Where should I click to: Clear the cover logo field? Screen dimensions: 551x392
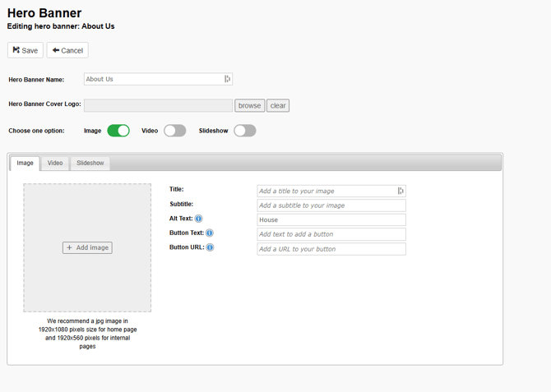pos(278,105)
